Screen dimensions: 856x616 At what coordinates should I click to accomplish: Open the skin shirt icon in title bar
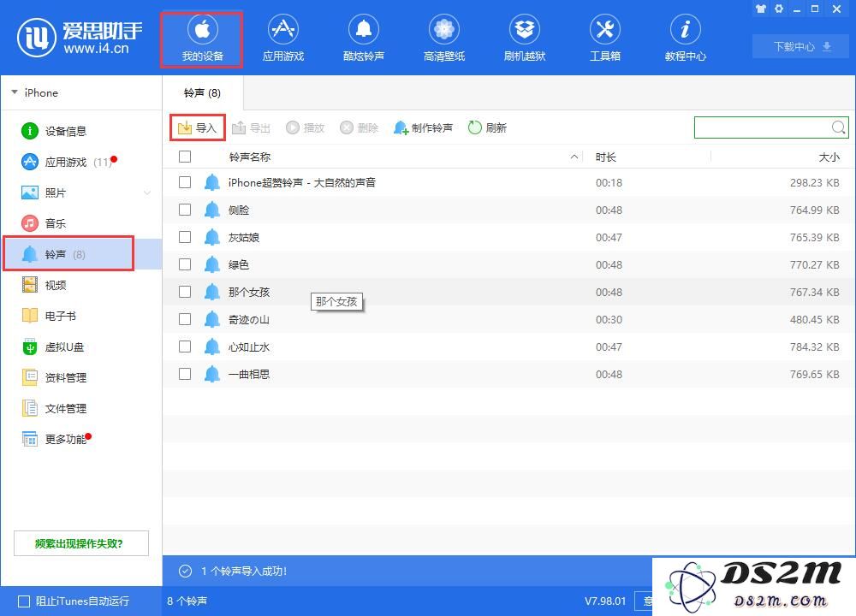[760, 9]
